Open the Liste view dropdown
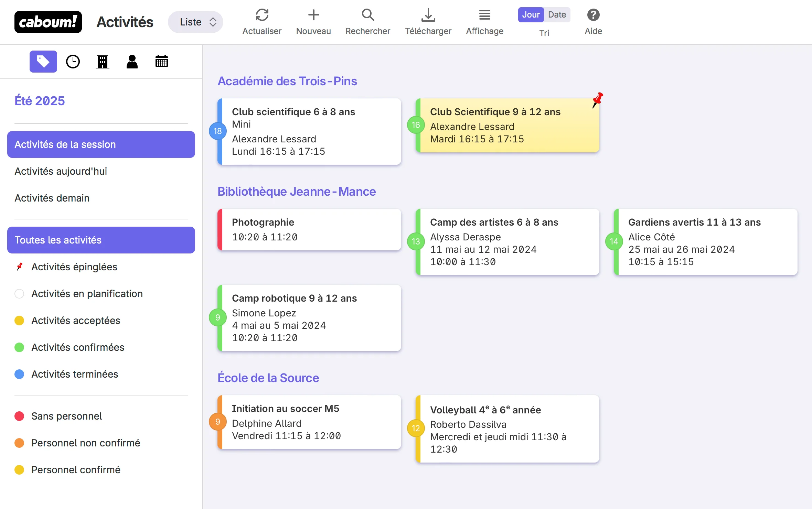Image resolution: width=812 pixels, height=509 pixels. click(195, 22)
